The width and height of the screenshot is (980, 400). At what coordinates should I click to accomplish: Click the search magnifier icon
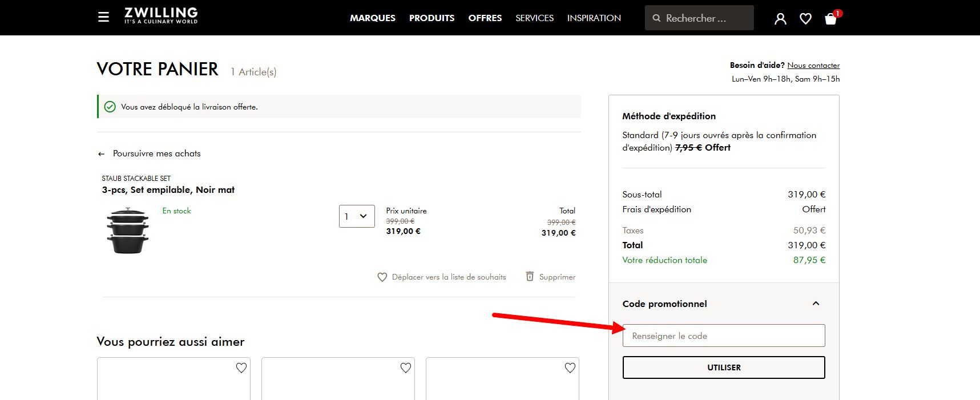click(x=656, y=18)
